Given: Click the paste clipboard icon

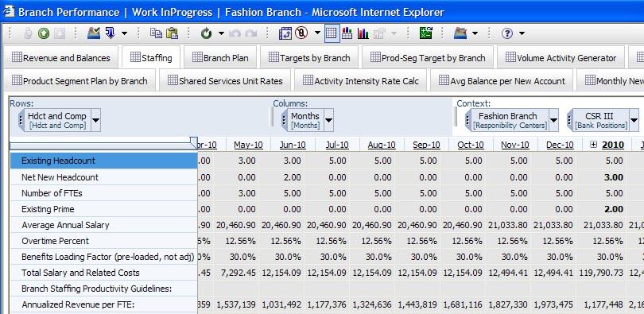Looking at the screenshot, I should click(x=172, y=33).
